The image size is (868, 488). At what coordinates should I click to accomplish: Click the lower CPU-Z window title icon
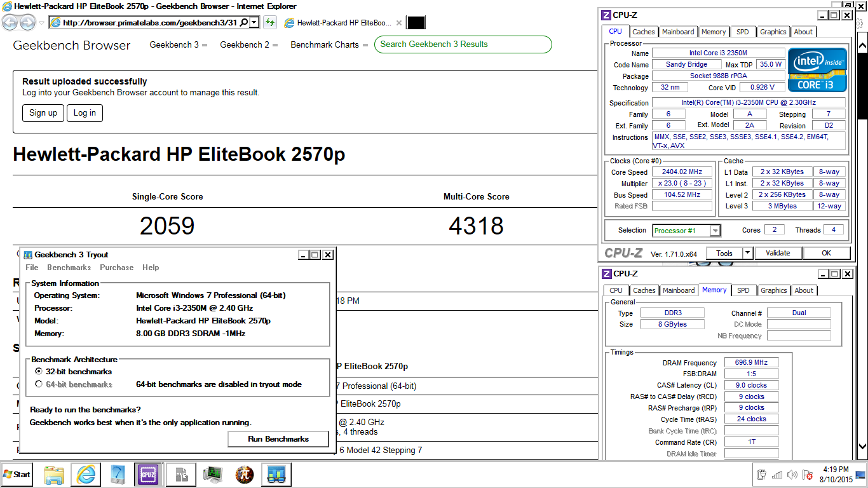[607, 274]
